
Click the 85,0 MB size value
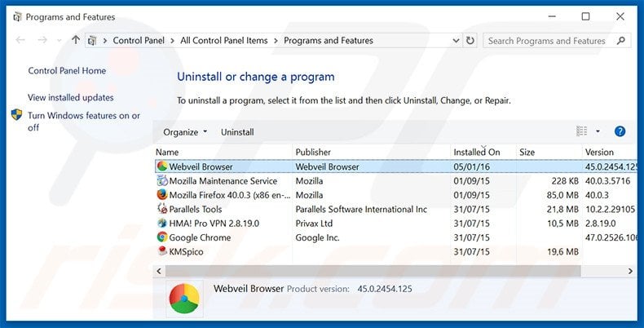click(x=562, y=195)
